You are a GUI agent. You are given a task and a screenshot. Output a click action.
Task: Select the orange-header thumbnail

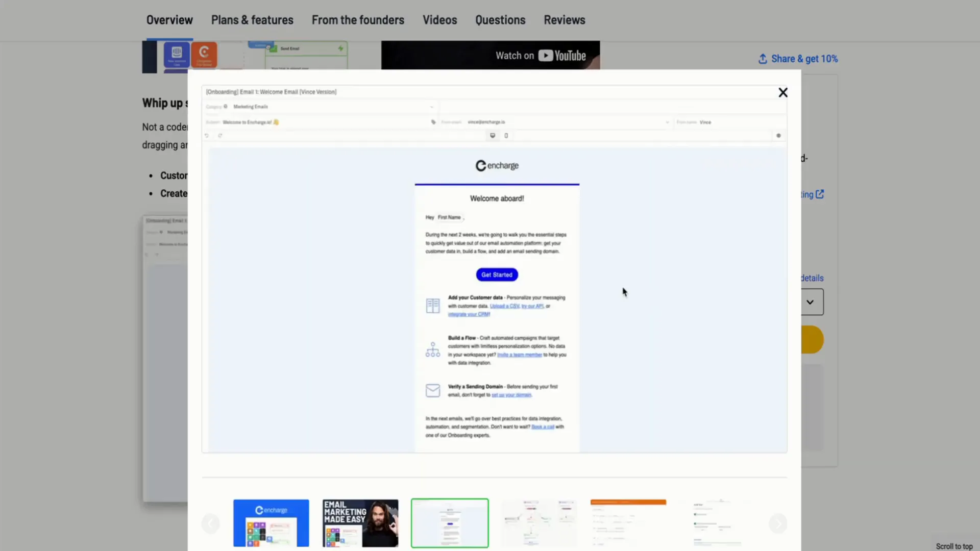pos(628,523)
